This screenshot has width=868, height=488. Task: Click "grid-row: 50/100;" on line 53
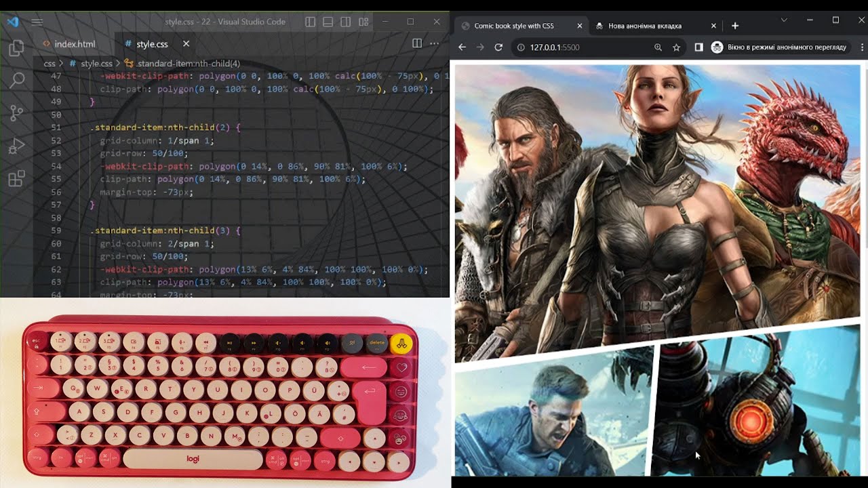[144, 153]
